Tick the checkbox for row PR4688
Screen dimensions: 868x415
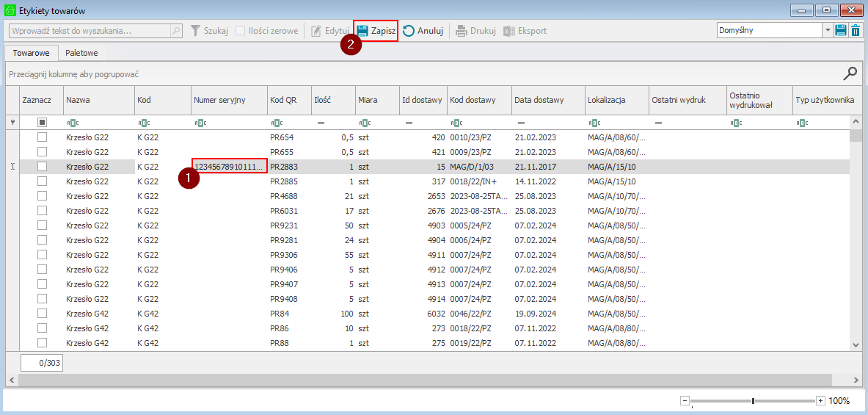pos(43,196)
